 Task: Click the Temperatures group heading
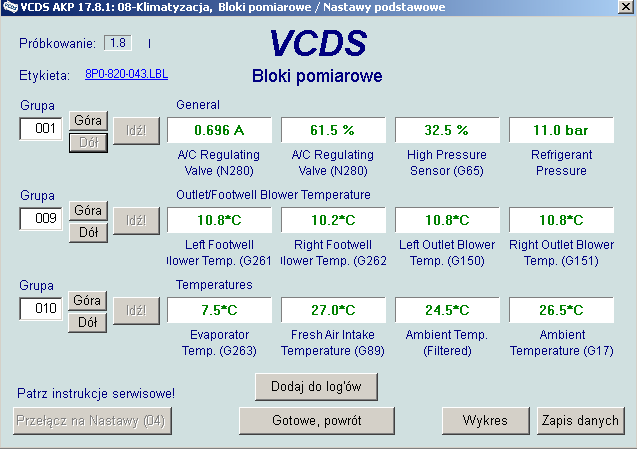tap(214, 285)
